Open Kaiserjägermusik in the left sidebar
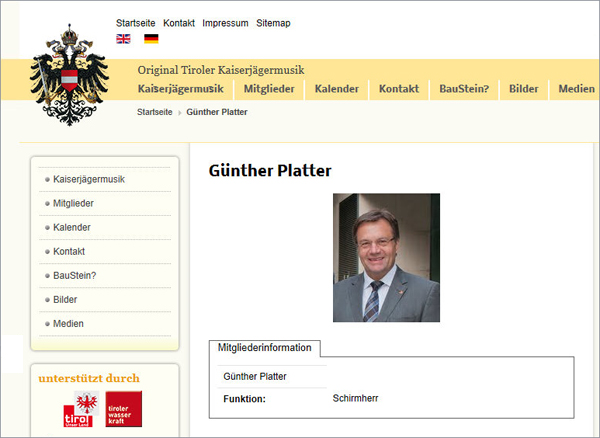The width and height of the screenshot is (600, 438). (x=89, y=179)
